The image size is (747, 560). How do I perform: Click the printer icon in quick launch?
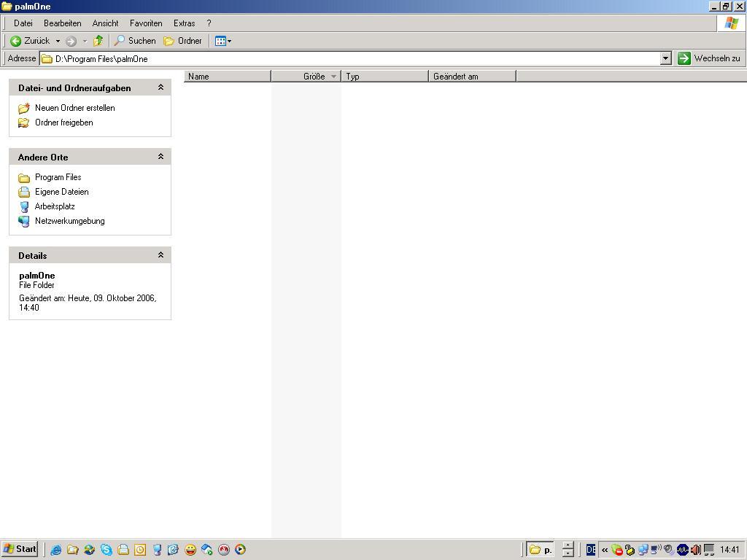[x=123, y=550]
